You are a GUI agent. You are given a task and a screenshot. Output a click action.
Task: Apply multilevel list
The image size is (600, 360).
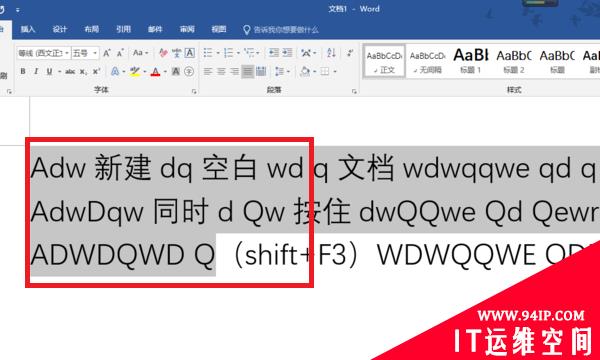pyautogui.click(x=249, y=53)
